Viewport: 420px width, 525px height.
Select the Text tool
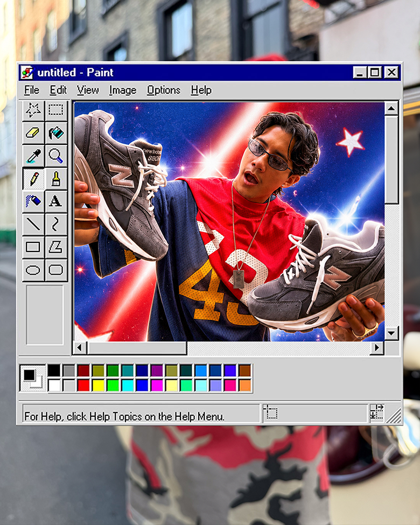56,201
